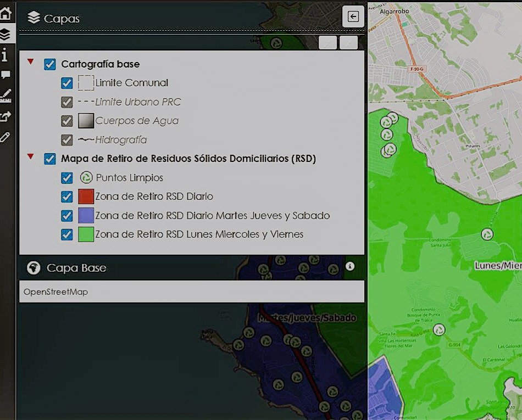Click the Hidrografía layer label
This screenshot has width=522, height=420.
(x=121, y=140)
